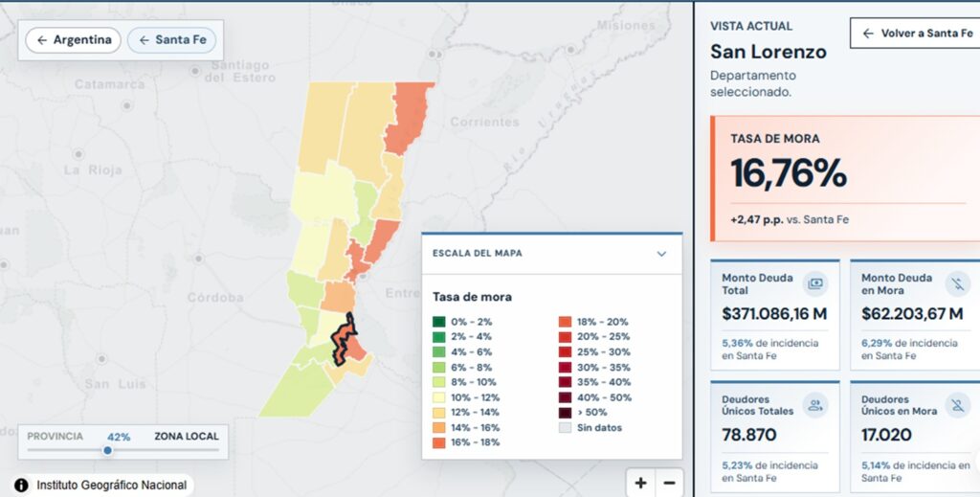This screenshot has width=980, height=497.
Task: Click the Provincia to Zona Local slider handle
Action: click(x=107, y=450)
